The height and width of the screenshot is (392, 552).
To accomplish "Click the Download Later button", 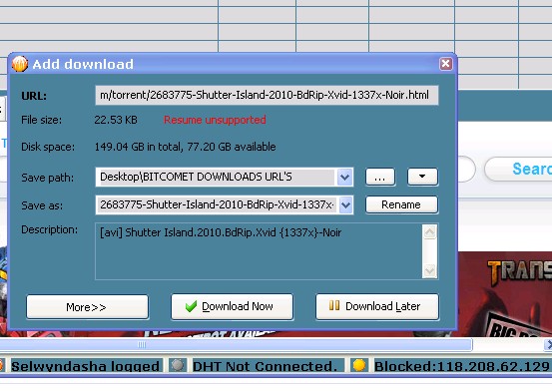I will click(x=377, y=307).
